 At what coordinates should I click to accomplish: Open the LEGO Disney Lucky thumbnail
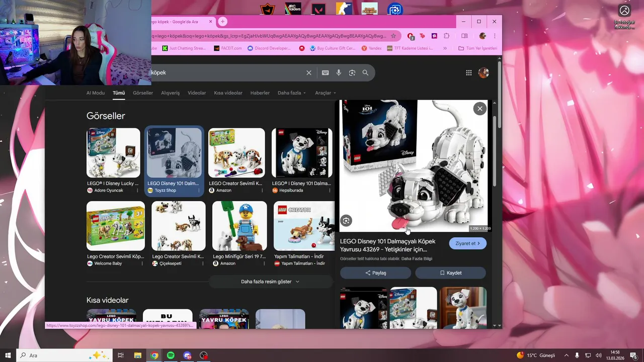pyautogui.click(x=113, y=153)
